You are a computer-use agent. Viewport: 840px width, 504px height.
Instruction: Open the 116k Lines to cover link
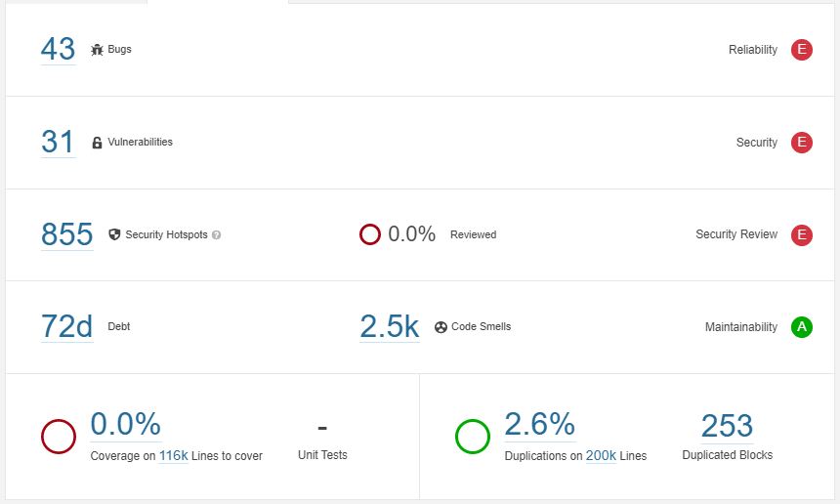point(174,456)
